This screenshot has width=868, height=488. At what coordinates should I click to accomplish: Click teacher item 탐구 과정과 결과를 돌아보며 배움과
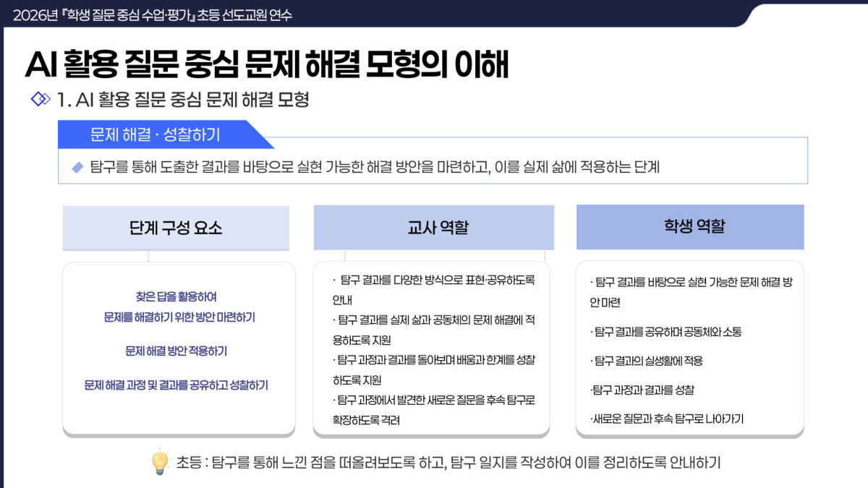(x=434, y=369)
